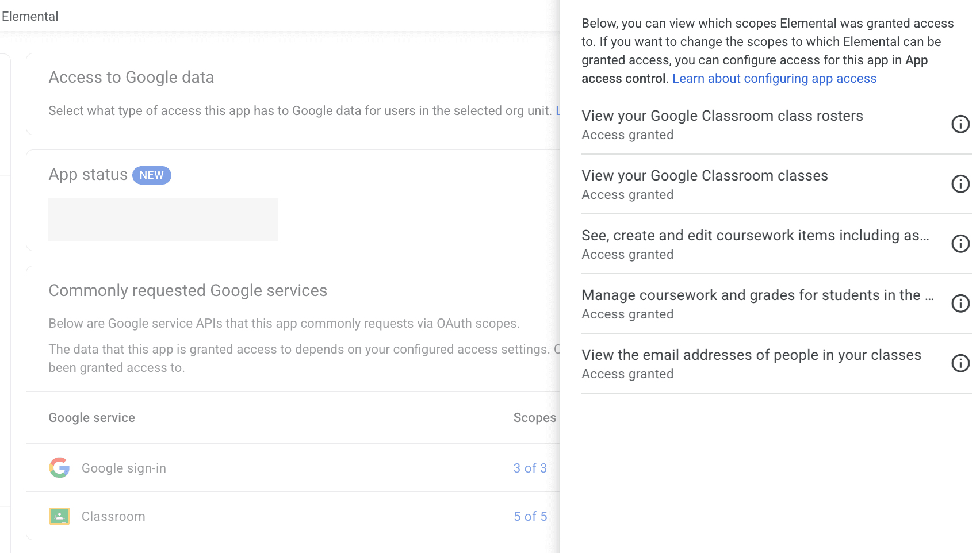The image size is (980, 553).
Task: Select 'See, create and edit coursework items' scope
Action: click(x=755, y=236)
